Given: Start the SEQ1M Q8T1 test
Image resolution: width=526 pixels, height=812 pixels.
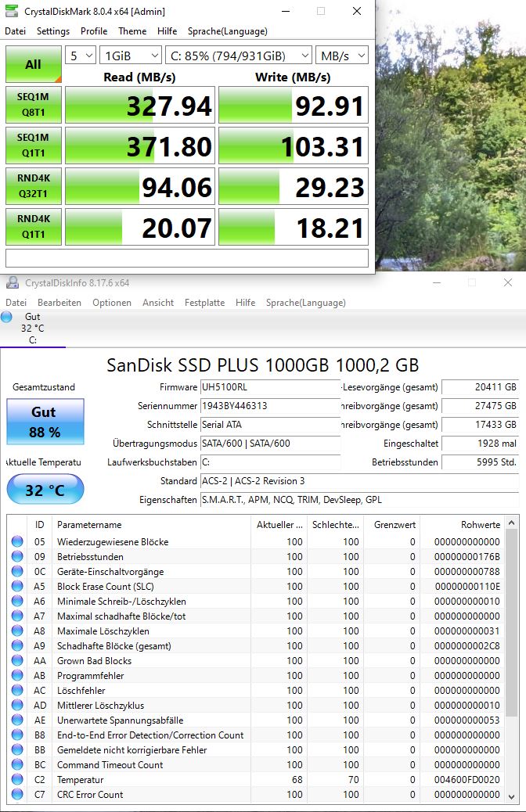Looking at the screenshot, I should click(33, 105).
